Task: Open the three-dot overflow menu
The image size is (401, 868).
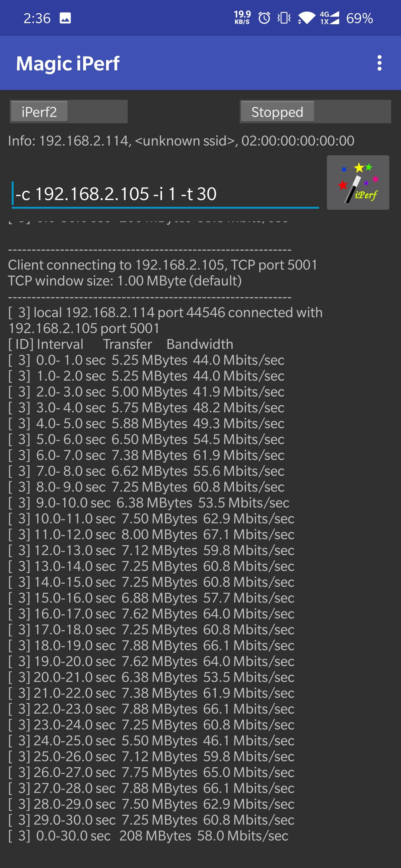Action: click(379, 63)
